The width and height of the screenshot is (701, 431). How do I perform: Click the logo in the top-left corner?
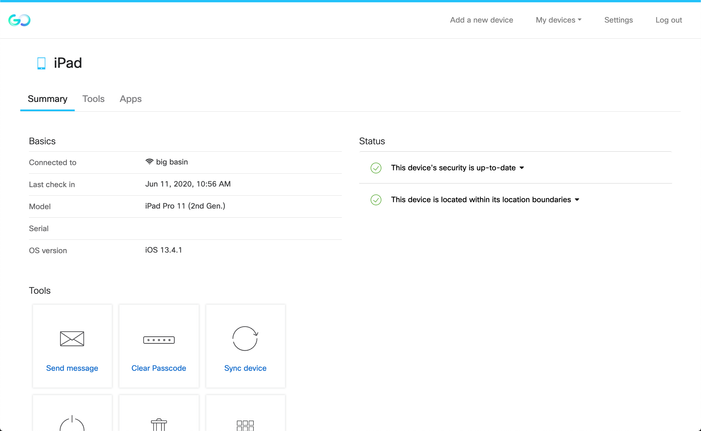click(x=19, y=20)
